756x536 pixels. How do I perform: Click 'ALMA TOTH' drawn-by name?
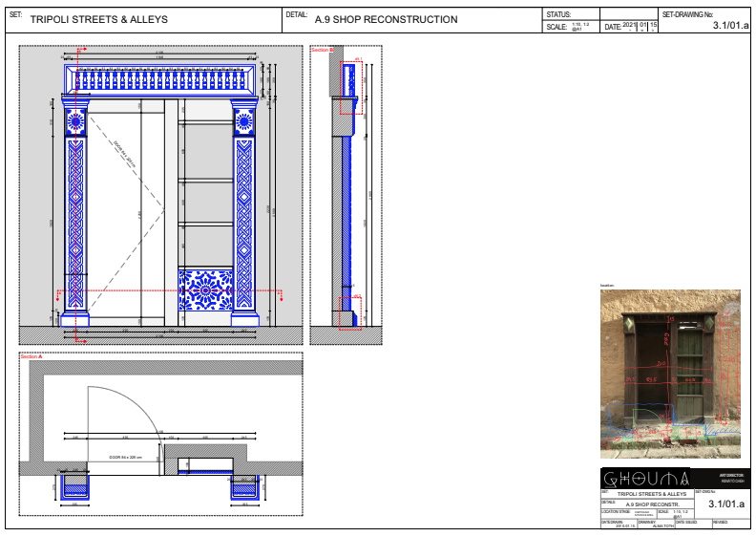coord(663,525)
